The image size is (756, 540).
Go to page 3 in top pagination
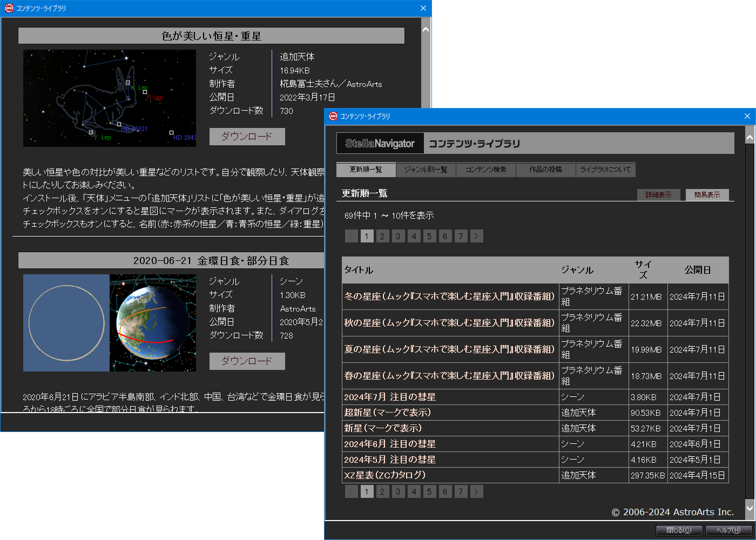[x=398, y=236]
